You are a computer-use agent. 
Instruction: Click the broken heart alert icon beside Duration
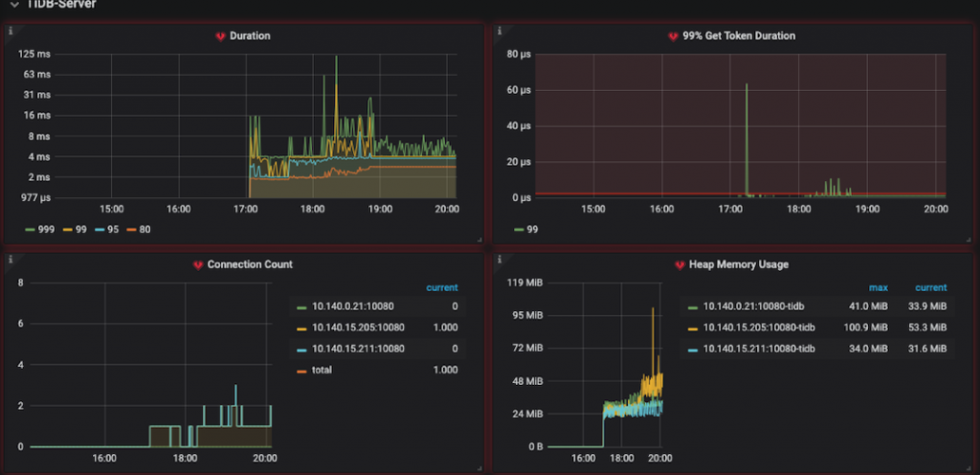tap(220, 36)
